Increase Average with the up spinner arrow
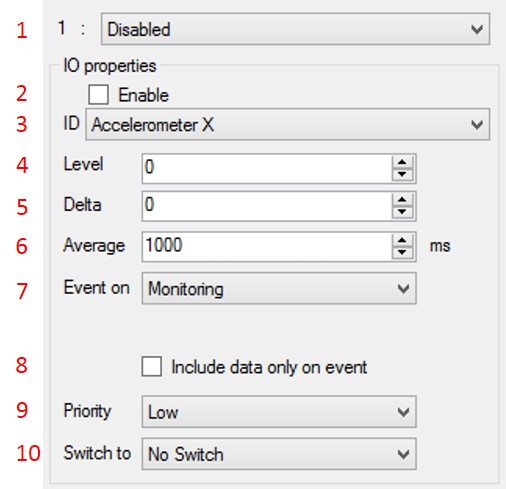This screenshot has width=506, height=489. (x=402, y=240)
